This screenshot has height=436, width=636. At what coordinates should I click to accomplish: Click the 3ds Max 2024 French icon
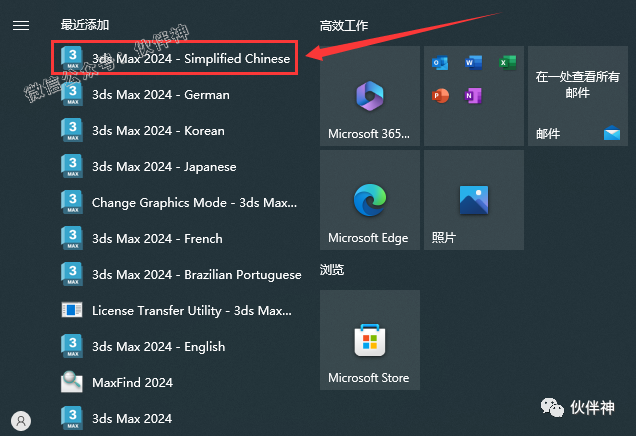click(x=72, y=238)
